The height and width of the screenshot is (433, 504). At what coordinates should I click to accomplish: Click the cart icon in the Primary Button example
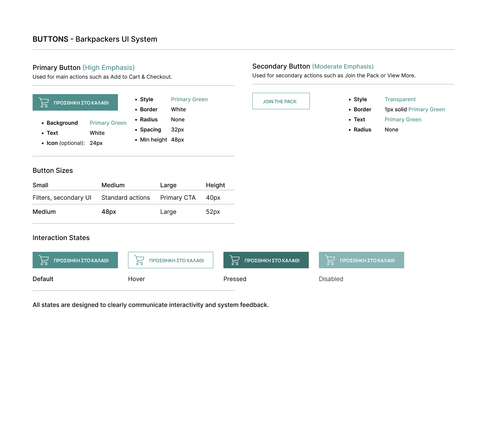coord(44,103)
